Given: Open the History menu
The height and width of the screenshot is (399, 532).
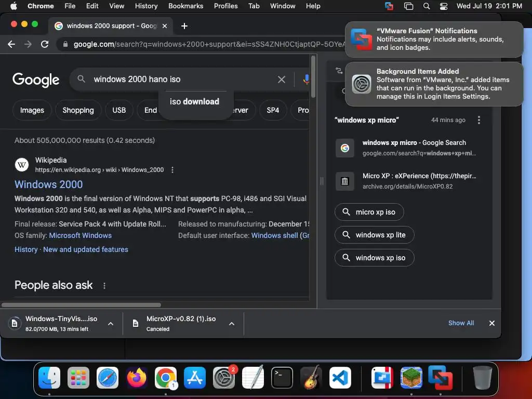Looking at the screenshot, I should (x=146, y=6).
